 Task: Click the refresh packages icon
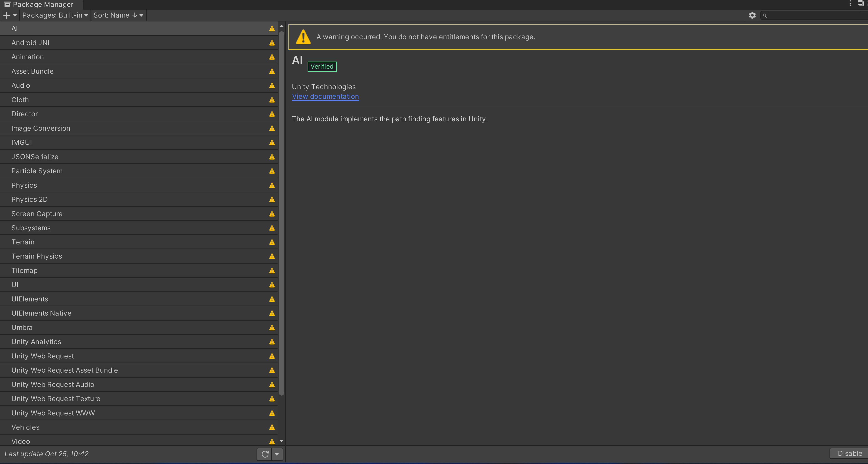point(264,454)
